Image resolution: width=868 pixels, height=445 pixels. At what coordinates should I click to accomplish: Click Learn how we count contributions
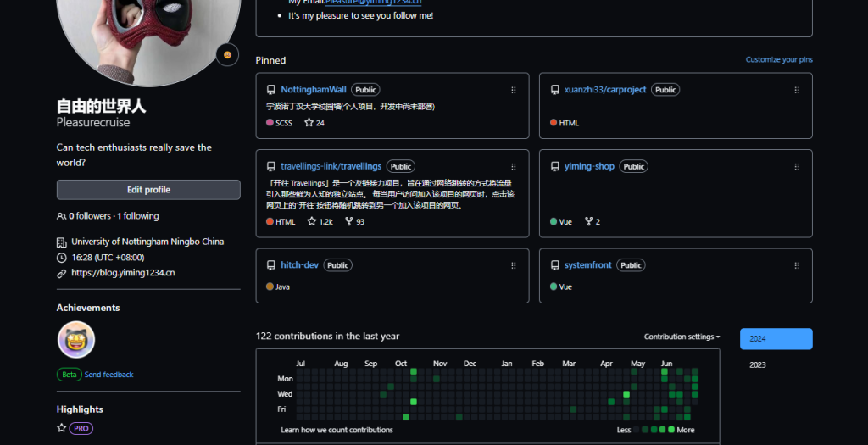(x=337, y=430)
